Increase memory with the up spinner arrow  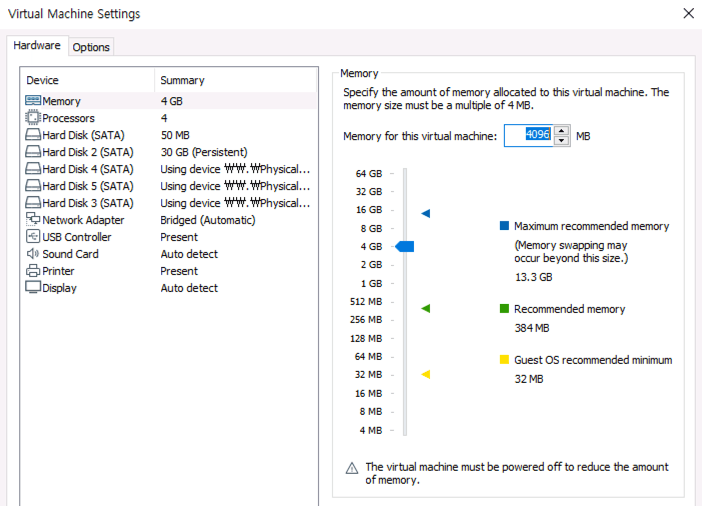click(562, 130)
